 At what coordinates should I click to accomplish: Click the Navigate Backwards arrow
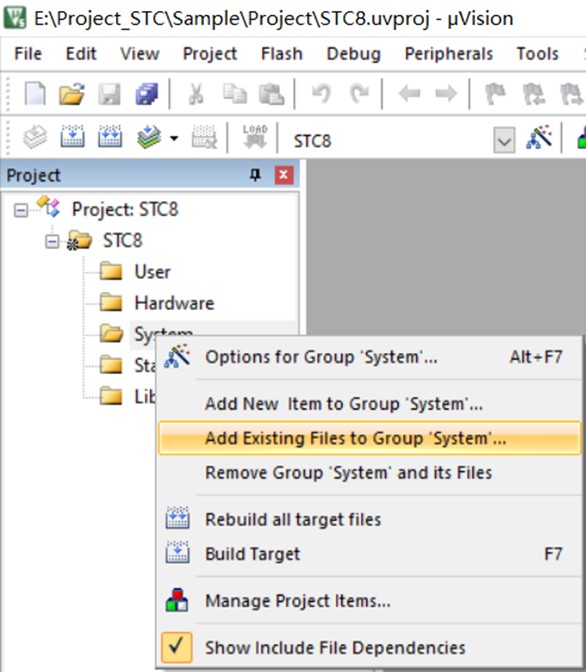pyautogui.click(x=409, y=93)
